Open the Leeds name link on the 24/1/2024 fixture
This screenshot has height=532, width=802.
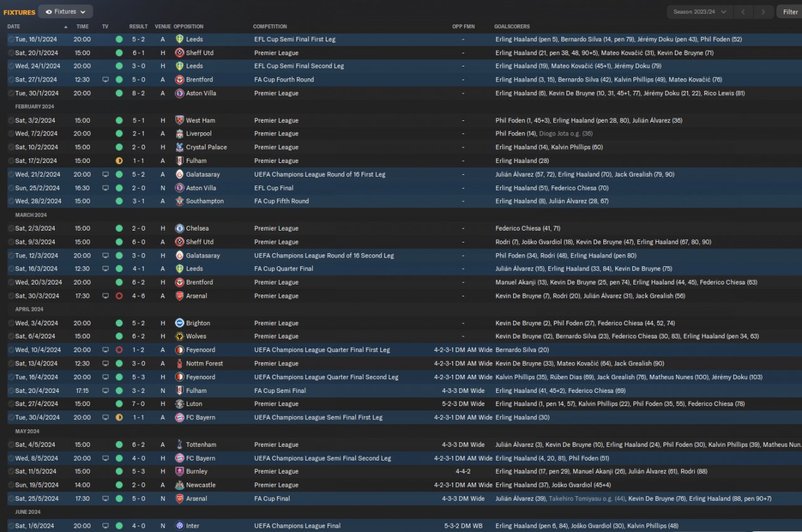click(194, 66)
